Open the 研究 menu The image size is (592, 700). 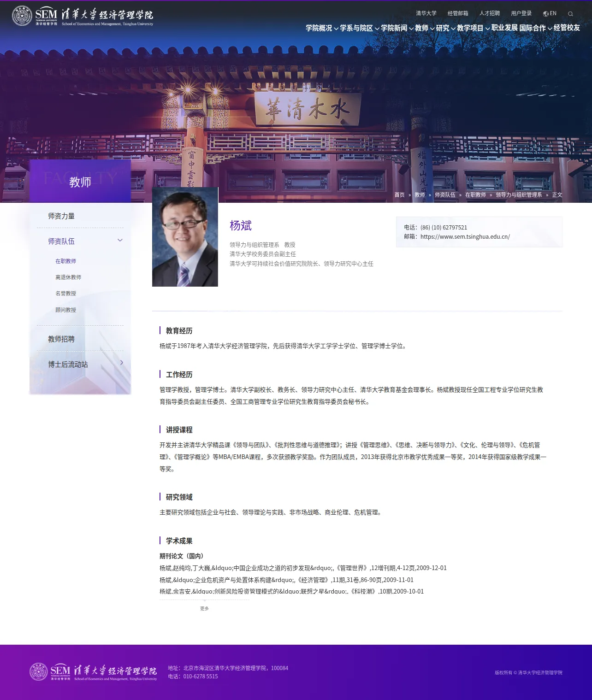443,28
